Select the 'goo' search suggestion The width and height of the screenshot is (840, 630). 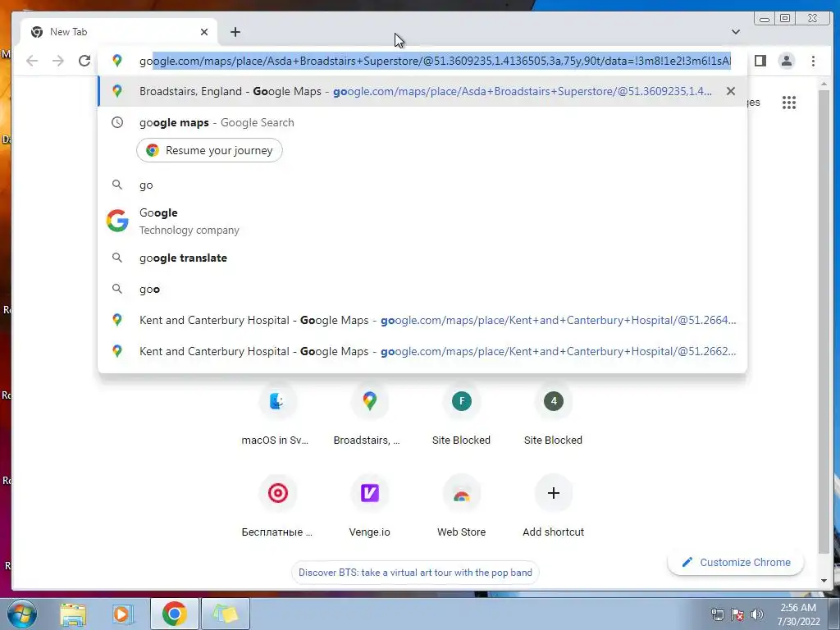(x=422, y=289)
